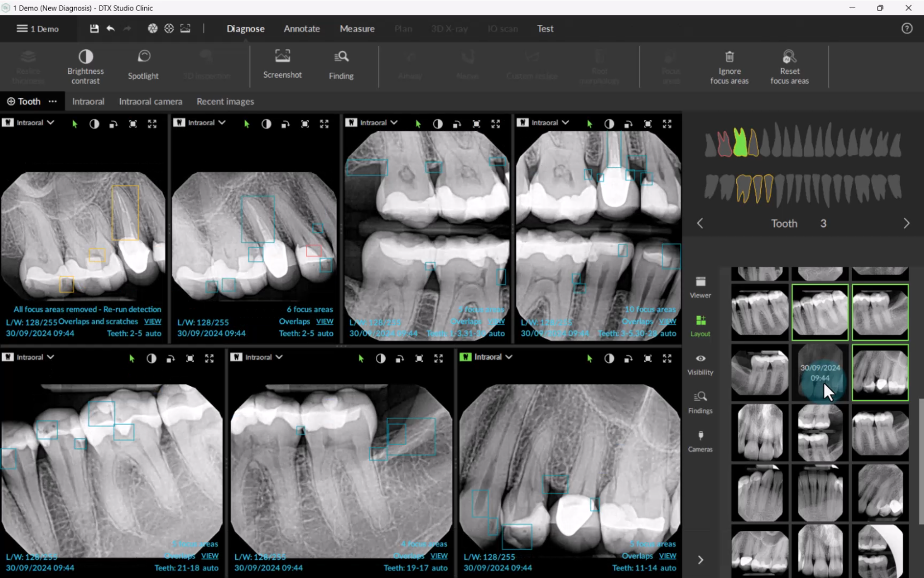Open the Viewer side panel

(700, 287)
